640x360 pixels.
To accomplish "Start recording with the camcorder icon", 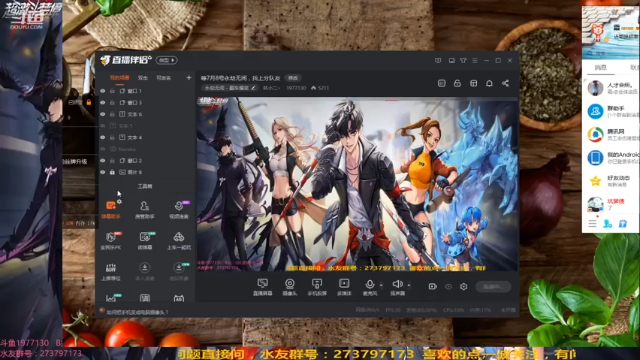I will (432, 287).
